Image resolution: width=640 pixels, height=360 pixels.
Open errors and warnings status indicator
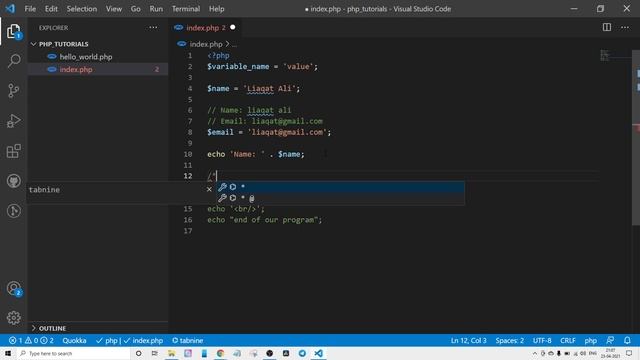tap(31, 340)
